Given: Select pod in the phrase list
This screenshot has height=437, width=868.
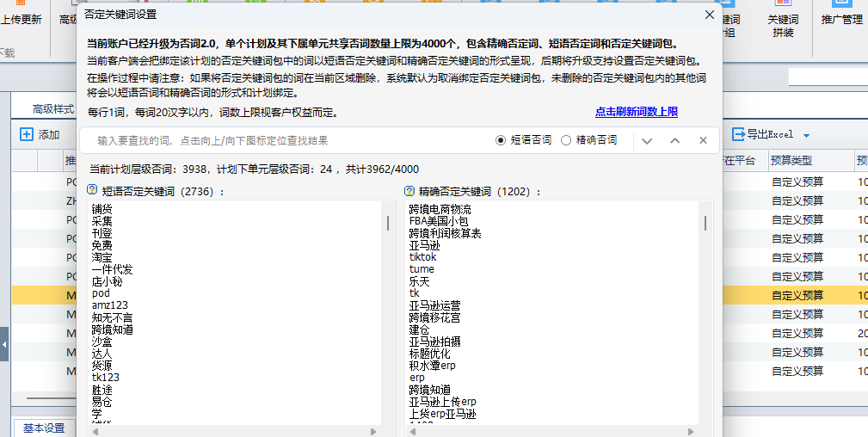Looking at the screenshot, I should pos(101,293).
